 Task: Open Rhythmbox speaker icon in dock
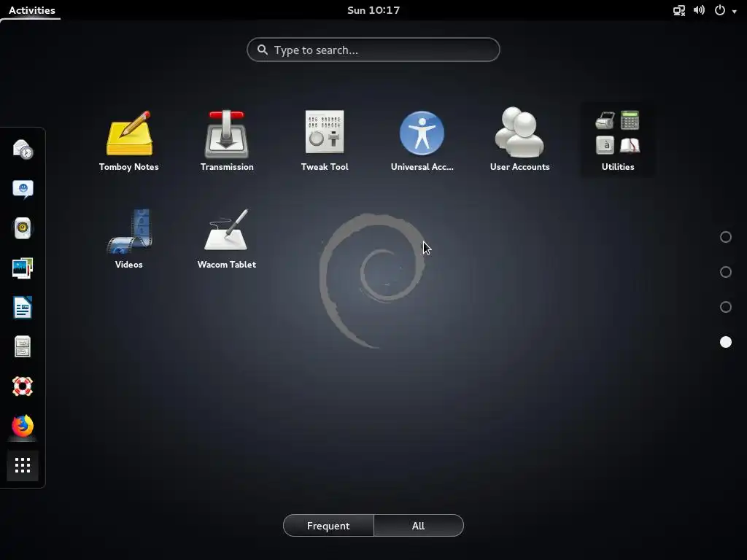(x=23, y=228)
